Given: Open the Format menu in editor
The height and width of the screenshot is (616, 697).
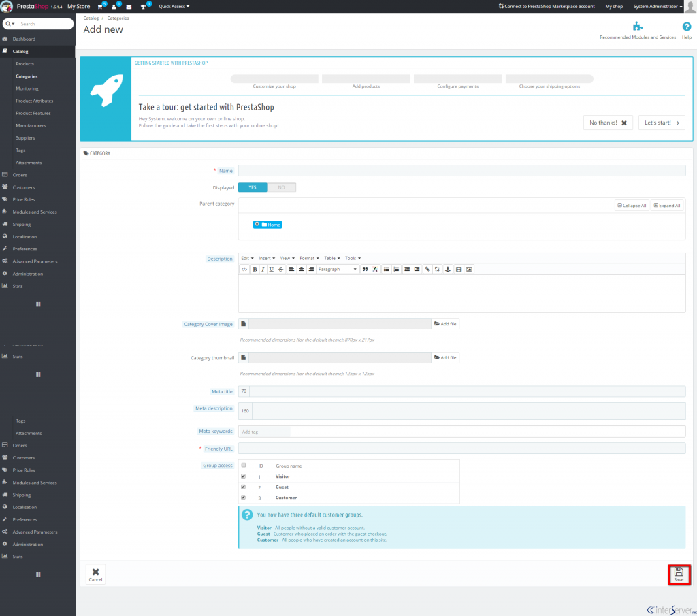Looking at the screenshot, I should (x=309, y=258).
